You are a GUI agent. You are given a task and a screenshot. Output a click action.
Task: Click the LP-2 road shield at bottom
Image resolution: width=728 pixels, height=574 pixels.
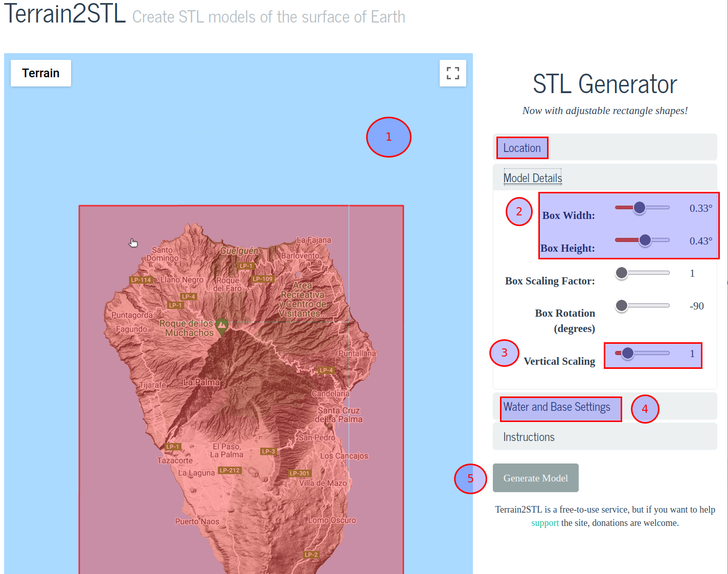311,555
